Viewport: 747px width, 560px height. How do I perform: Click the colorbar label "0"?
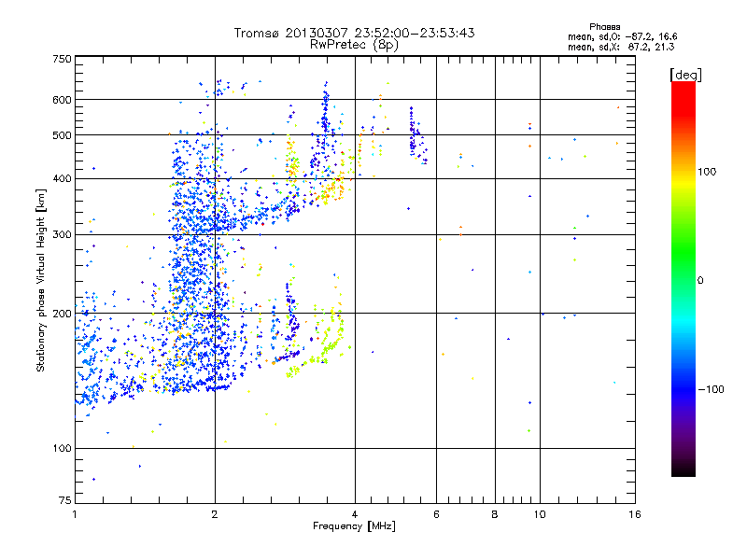coord(700,281)
